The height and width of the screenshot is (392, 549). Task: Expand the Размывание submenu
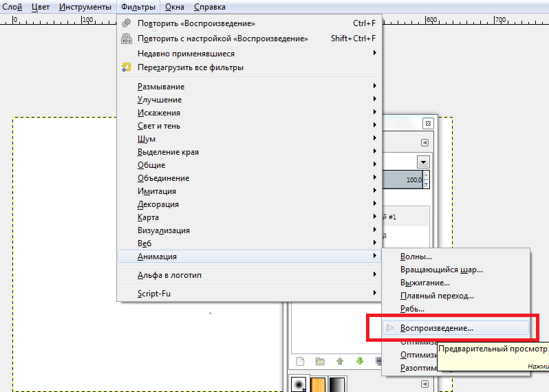point(249,87)
